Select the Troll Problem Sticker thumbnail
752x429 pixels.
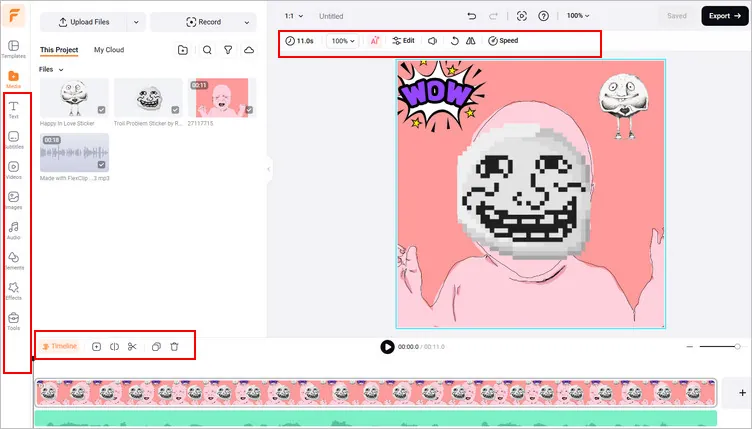(148, 98)
